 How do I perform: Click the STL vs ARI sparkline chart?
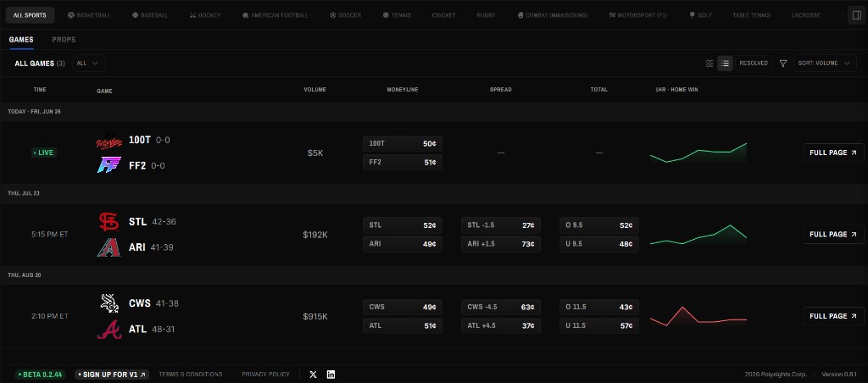pyautogui.click(x=698, y=235)
